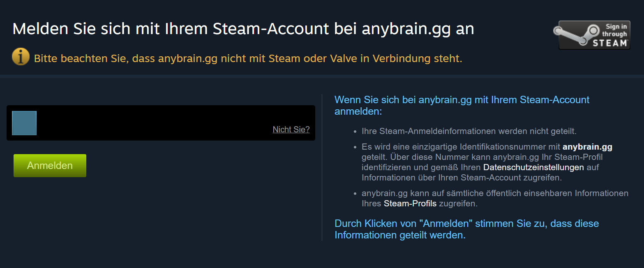Screen dimensions: 644x268
Task: Click the "sämtliche öffentlich einsehbaren Informationen" bullet
Action: (x=495, y=198)
